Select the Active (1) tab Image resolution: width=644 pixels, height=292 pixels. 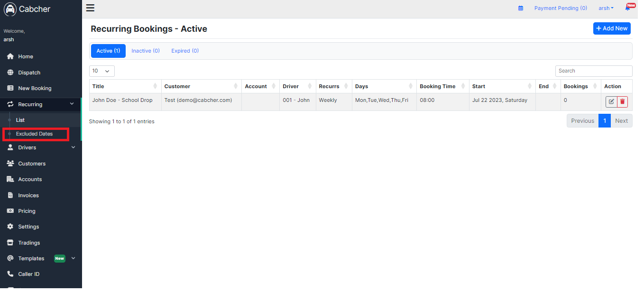point(108,51)
